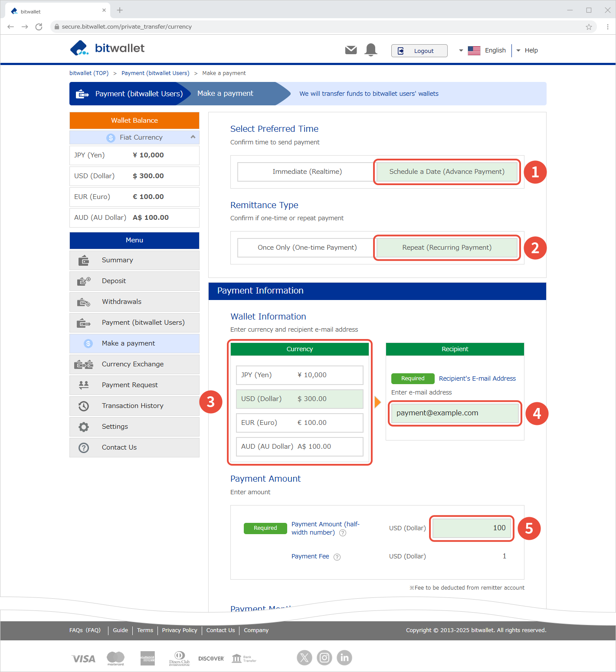The width and height of the screenshot is (616, 672).
Task: Select Repeat (Recurring Payment) option
Action: coord(447,248)
